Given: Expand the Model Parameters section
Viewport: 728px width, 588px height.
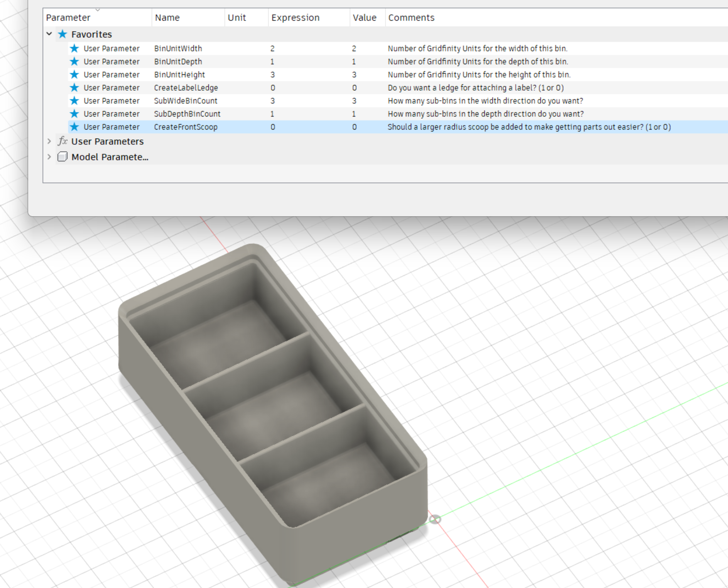Looking at the screenshot, I should coord(49,157).
